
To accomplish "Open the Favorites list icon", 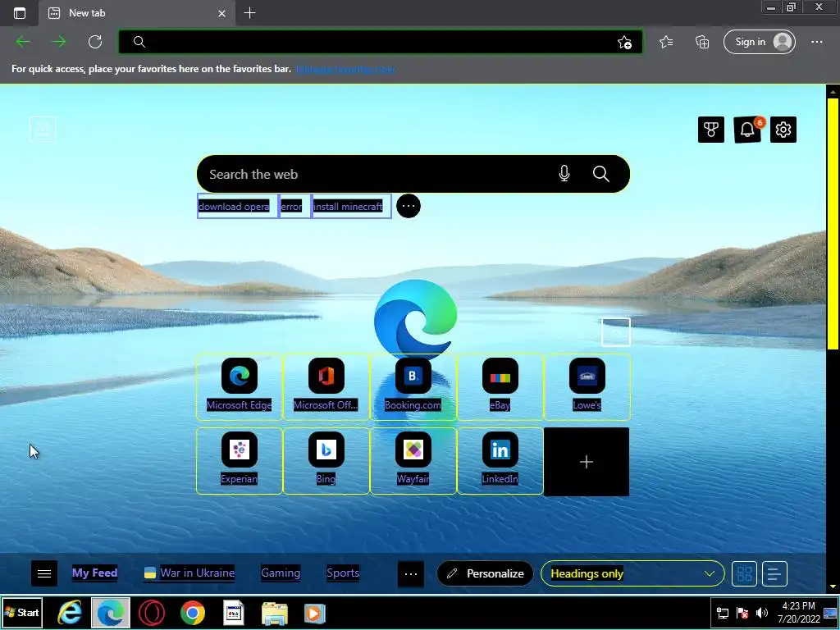I will point(666,42).
